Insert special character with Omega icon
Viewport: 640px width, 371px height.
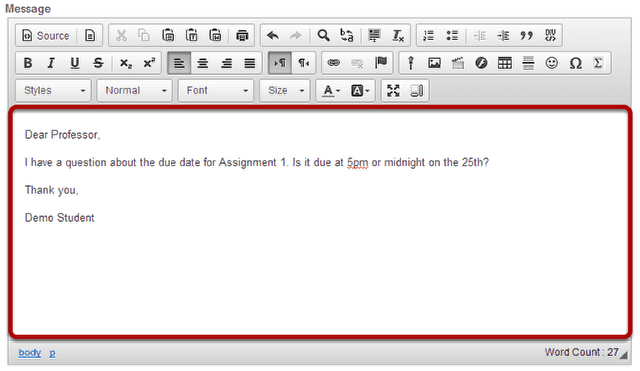(x=575, y=63)
